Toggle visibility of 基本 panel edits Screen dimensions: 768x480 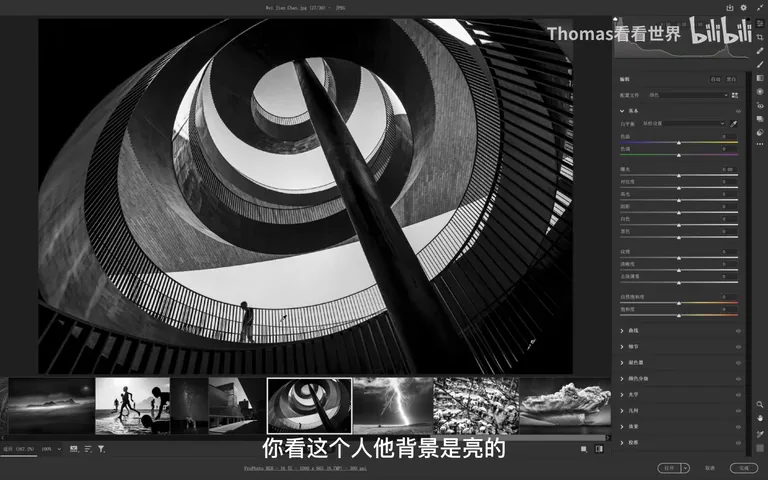738,111
